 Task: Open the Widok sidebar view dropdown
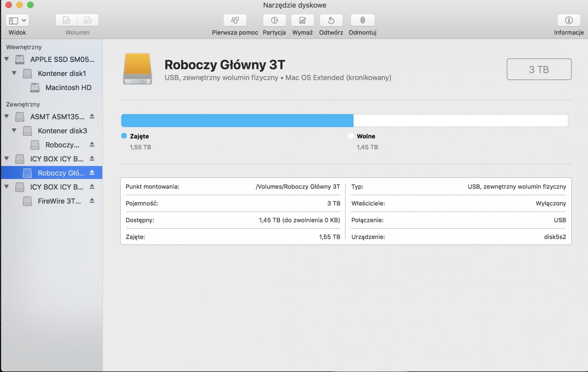pos(17,20)
